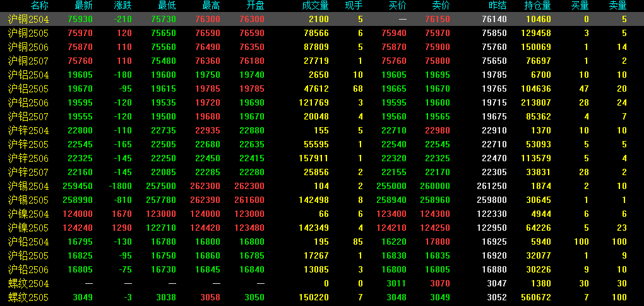Click the 涨跌 column header

coord(123,6)
